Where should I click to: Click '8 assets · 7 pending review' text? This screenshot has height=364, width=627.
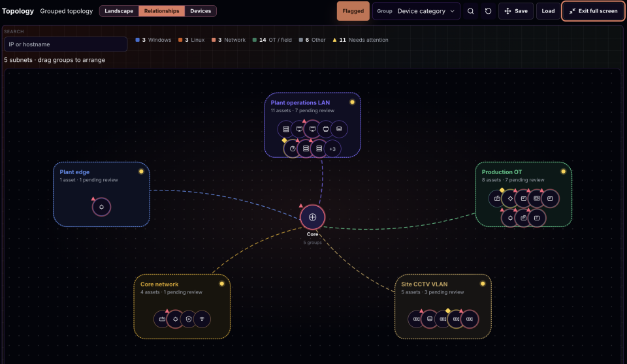click(513, 180)
